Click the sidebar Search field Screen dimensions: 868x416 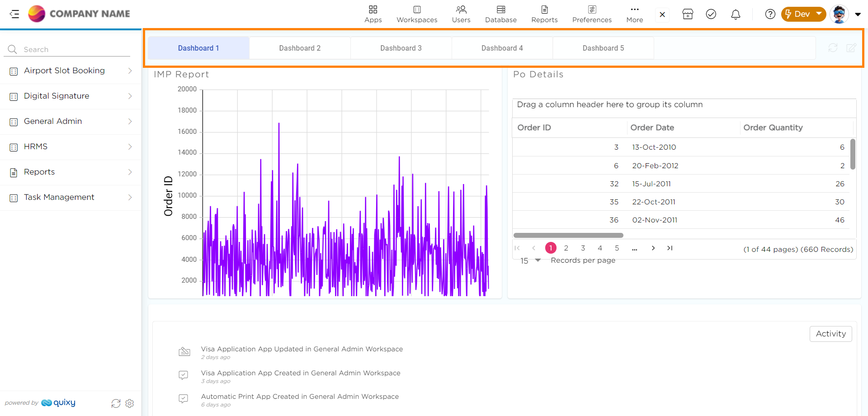(x=72, y=50)
